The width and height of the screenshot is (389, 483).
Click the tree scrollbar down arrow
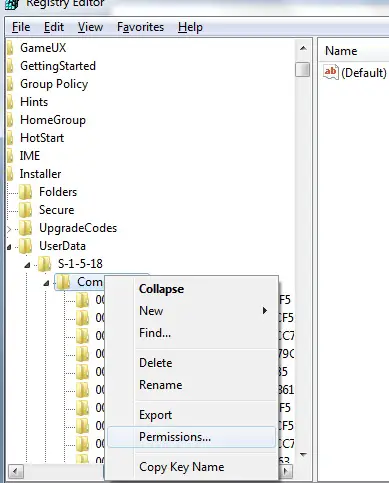[x=303, y=454]
